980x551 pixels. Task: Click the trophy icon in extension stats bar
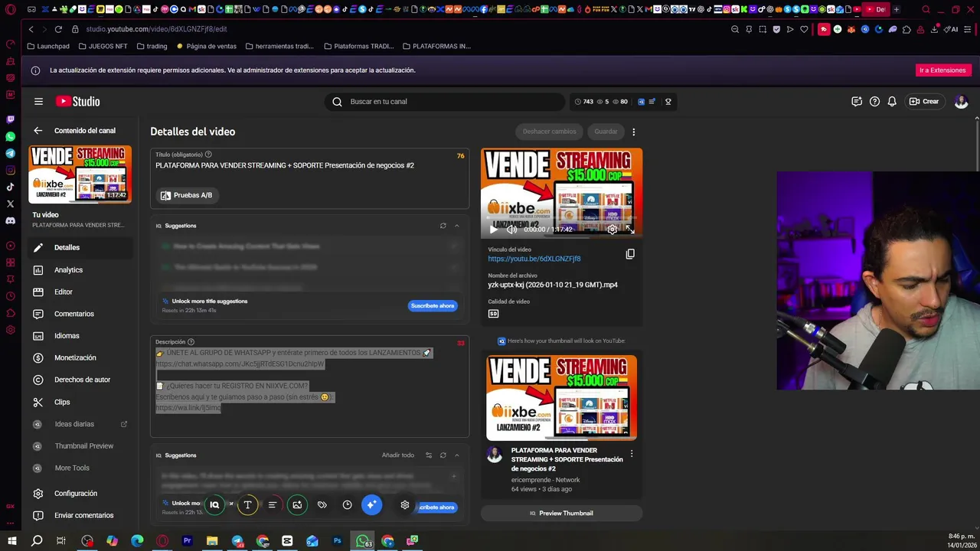[668, 101]
